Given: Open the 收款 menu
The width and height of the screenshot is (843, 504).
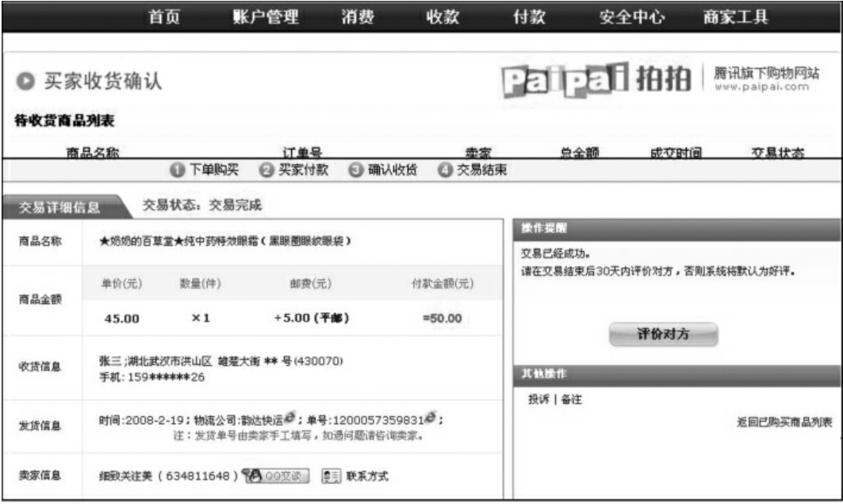Looking at the screenshot, I should point(443,17).
